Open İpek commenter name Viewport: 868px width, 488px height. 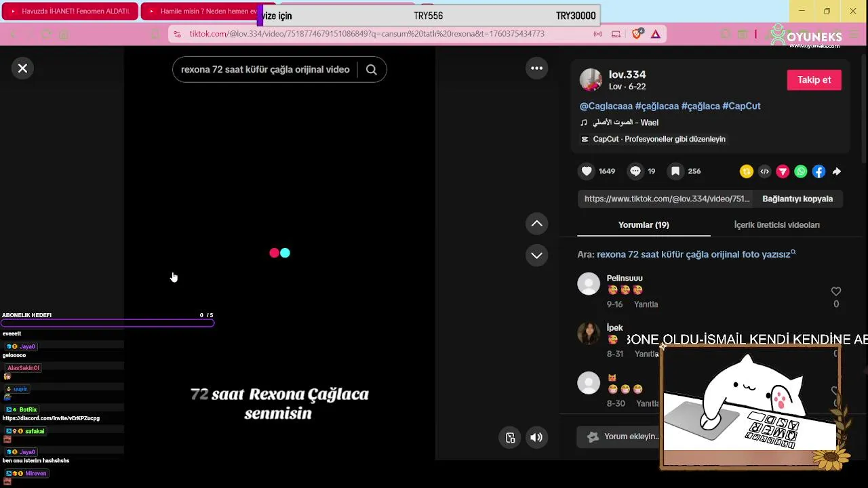614,327
